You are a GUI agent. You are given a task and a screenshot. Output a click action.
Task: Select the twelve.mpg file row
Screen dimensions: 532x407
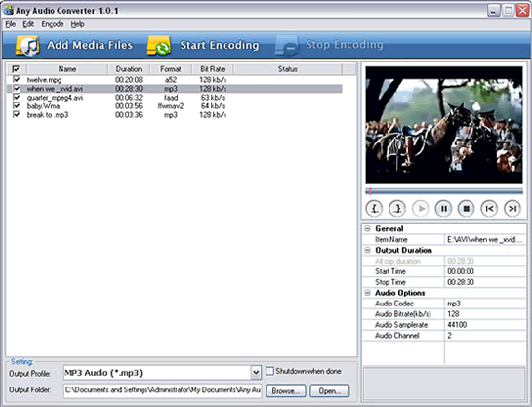tap(175, 80)
